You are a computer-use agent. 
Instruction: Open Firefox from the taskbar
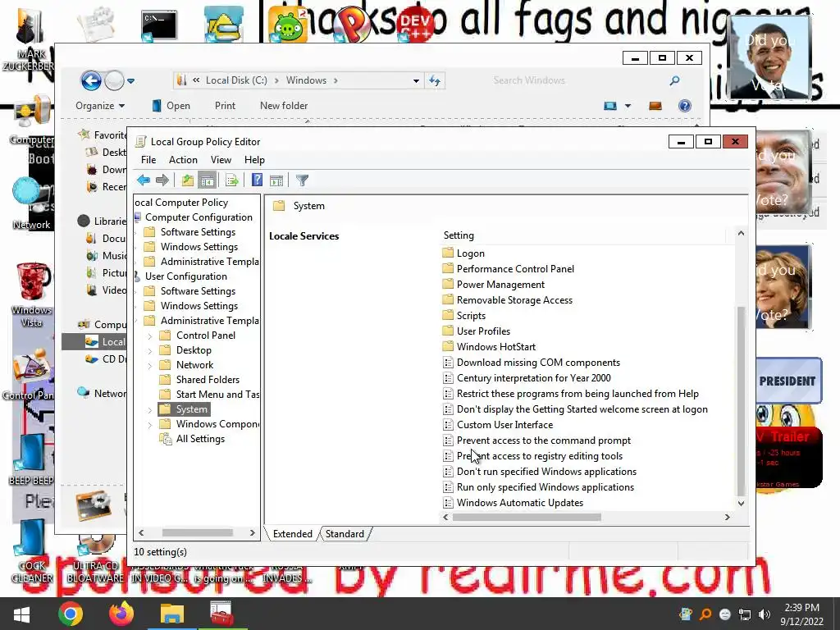(121, 614)
